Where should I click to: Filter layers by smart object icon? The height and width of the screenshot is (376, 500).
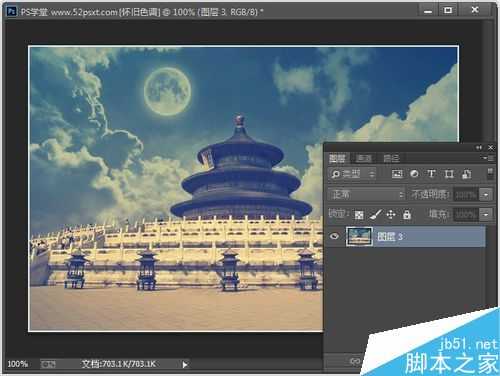466,174
